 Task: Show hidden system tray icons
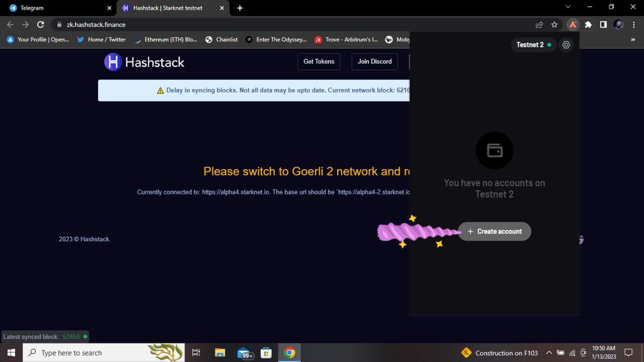click(549, 353)
